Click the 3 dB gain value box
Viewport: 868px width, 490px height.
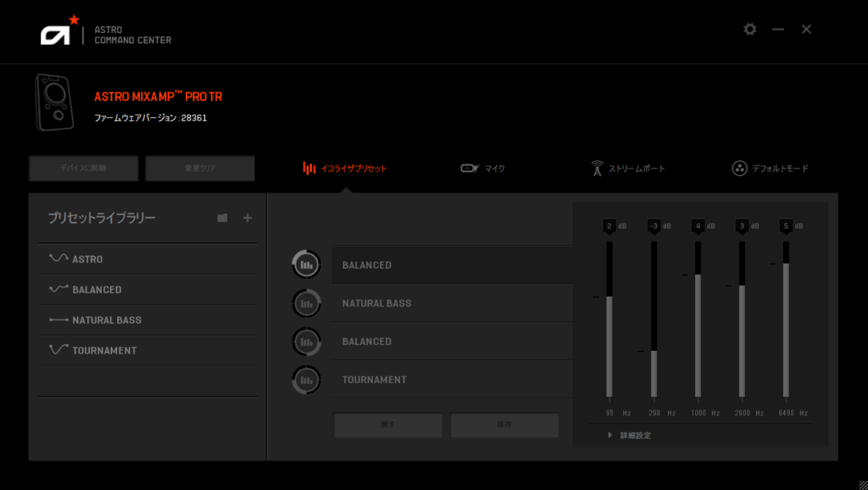(x=742, y=226)
